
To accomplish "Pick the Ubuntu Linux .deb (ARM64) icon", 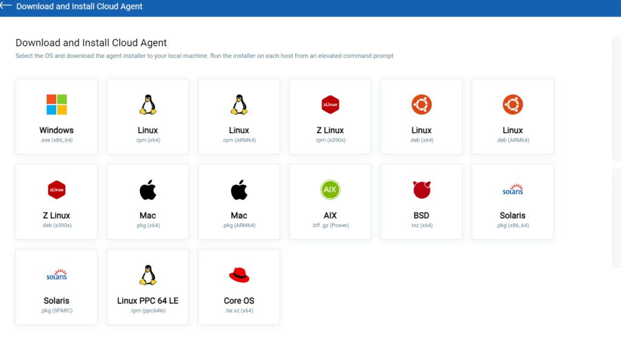I will 512,104.
